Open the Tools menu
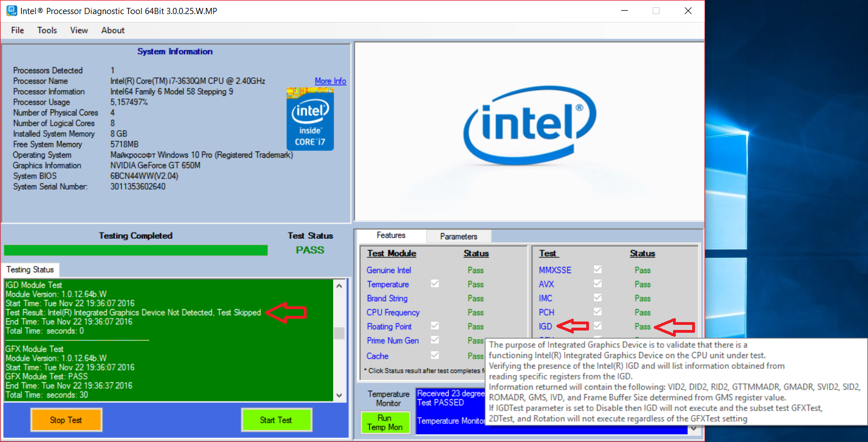Image resolution: width=868 pixels, height=442 pixels. click(47, 30)
